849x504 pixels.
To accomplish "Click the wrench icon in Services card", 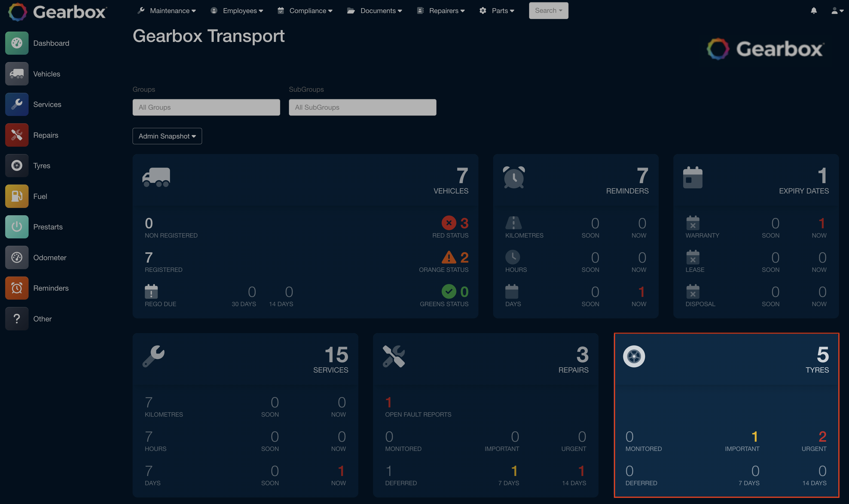I will click(x=154, y=356).
